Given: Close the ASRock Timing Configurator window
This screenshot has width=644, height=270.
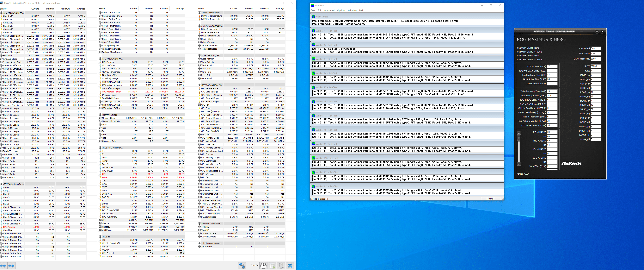Looking at the screenshot, I should click(602, 32).
